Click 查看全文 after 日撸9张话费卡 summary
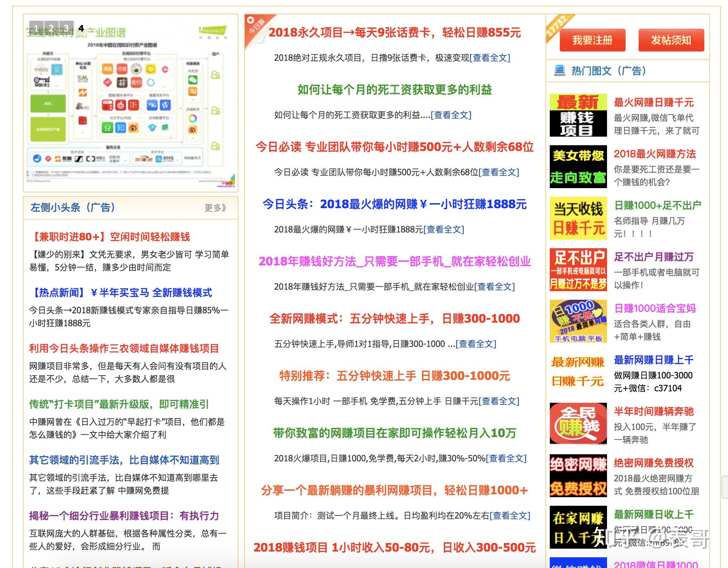Screen dimensions: 728x568 click(490, 58)
